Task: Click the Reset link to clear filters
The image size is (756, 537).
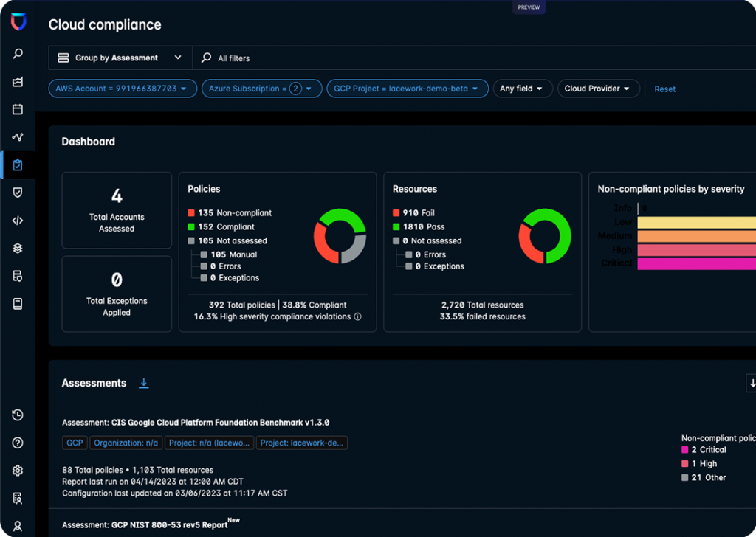Action: point(664,89)
